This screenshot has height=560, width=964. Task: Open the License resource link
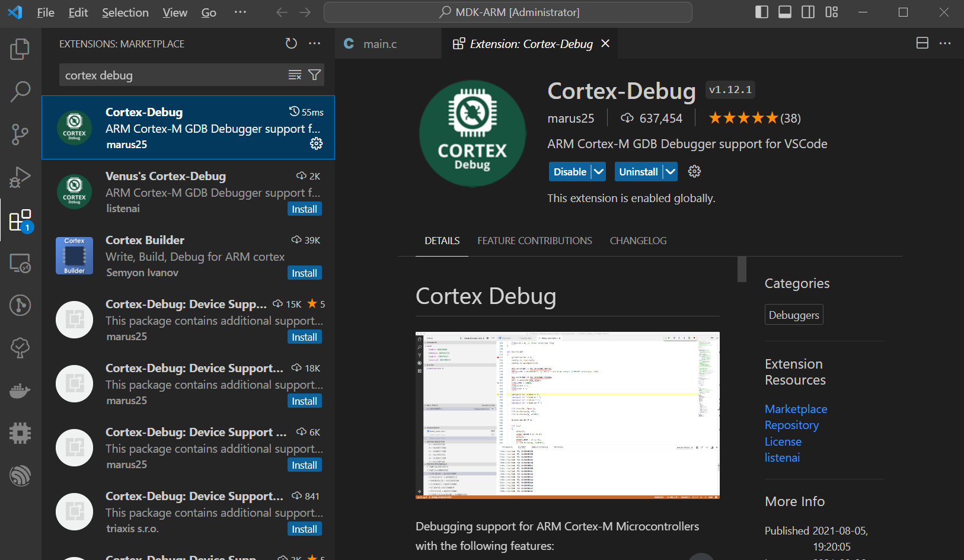coord(783,441)
